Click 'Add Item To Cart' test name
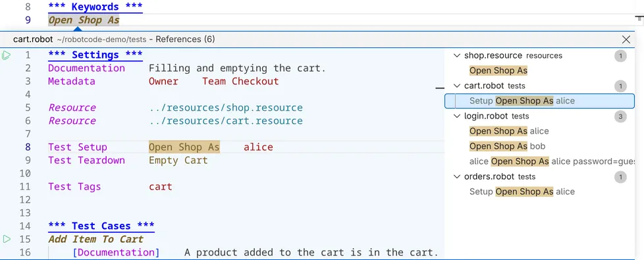644x260 pixels. click(x=95, y=239)
